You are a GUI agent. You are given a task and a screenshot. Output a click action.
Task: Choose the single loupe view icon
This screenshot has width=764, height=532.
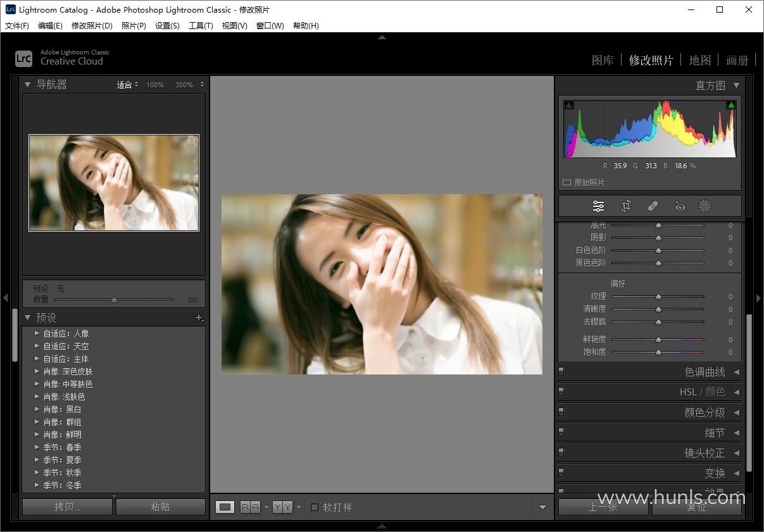(x=225, y=507)
